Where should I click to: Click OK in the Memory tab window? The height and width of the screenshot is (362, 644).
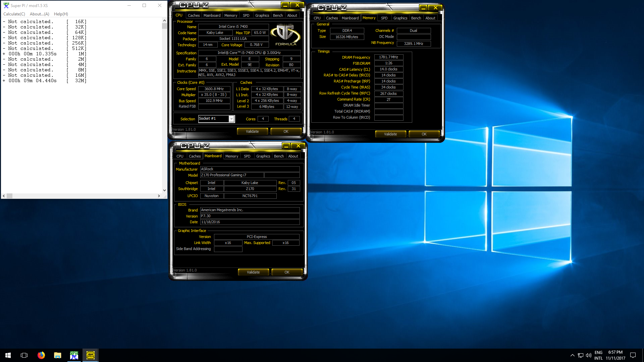point(424,134)
